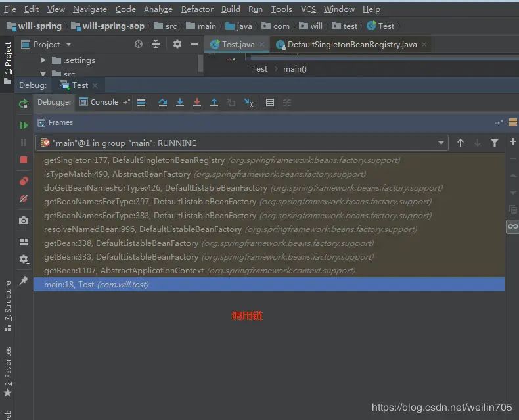519x420 pixels.
Task: Click Run to Cursor button
Action: coord(248,103)
